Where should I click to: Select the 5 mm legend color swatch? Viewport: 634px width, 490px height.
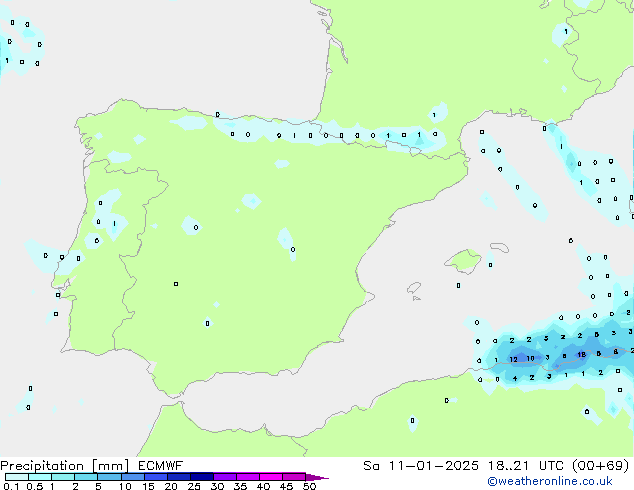[x=109, y=477]
